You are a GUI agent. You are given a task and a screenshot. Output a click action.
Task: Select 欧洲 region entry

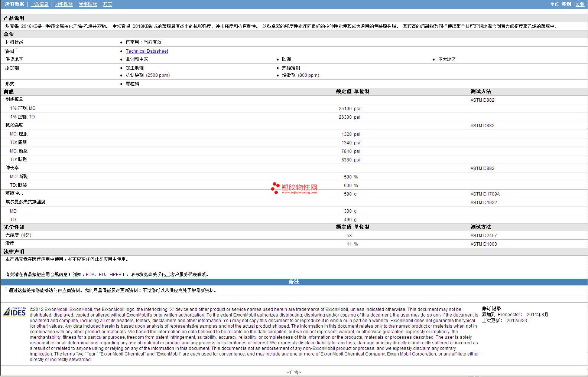286,59
